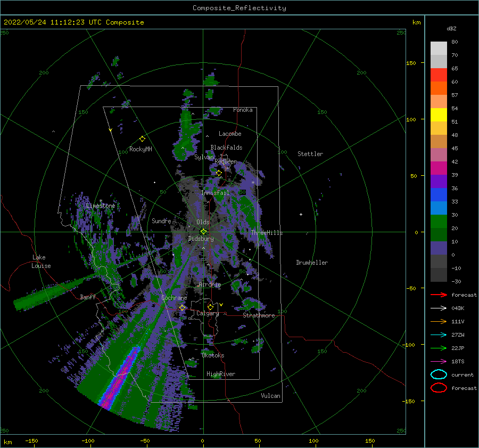
Task: Click the Okotoks label
Action: (213, 355)
